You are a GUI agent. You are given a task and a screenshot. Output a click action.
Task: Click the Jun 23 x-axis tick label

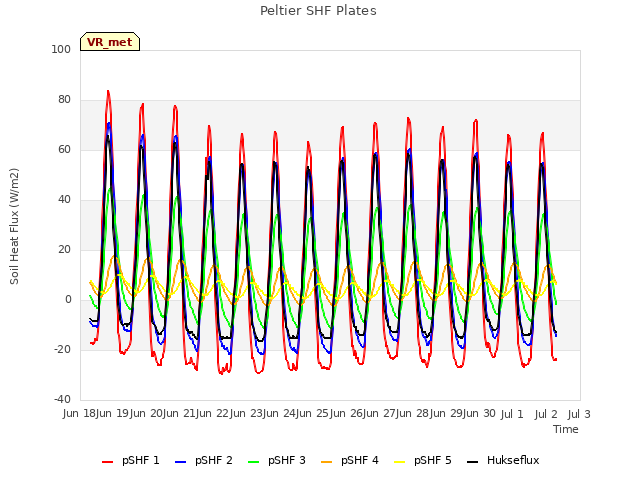[x=244, y=414]
